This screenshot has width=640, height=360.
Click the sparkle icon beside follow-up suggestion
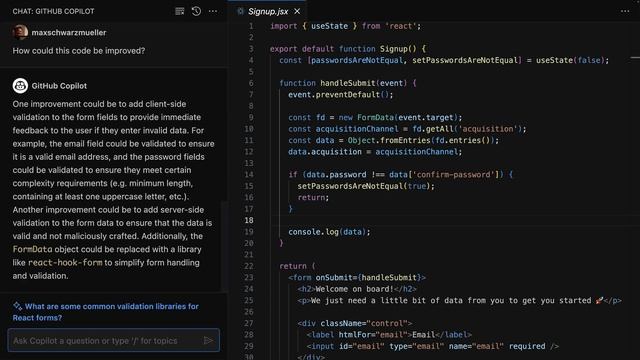tap(17, 306)
